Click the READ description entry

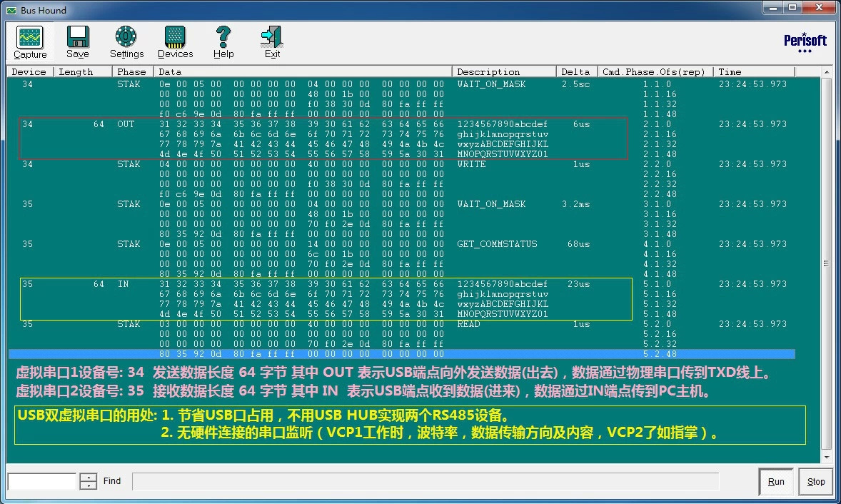(469, 324)
